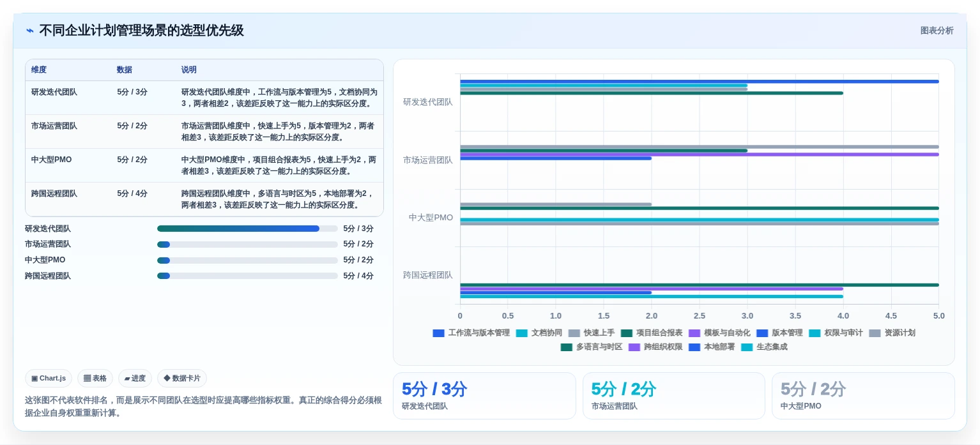This screenshot has height=445, width=980.
Task: Select the 表格 chip
Action: click(x=95, y=378)
